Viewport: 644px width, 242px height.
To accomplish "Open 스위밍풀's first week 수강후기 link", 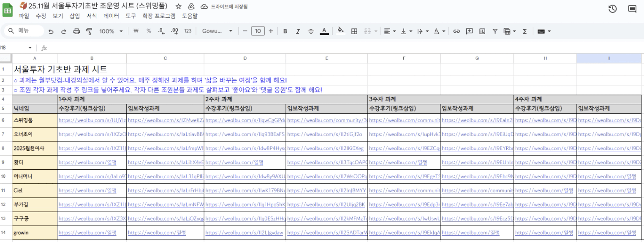I will pos(92,121).
